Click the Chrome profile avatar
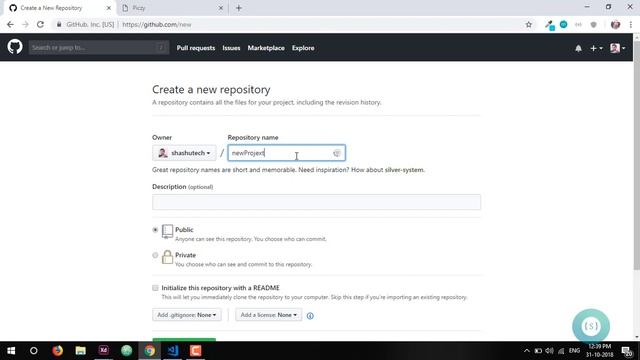Viewport: 640px width, 360px height. 616,24
